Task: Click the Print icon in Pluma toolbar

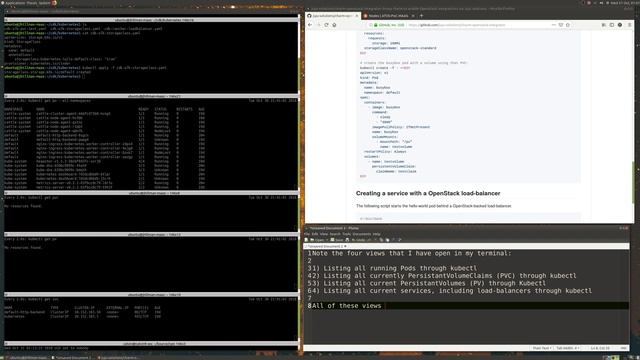Action: tap(347, 240)
